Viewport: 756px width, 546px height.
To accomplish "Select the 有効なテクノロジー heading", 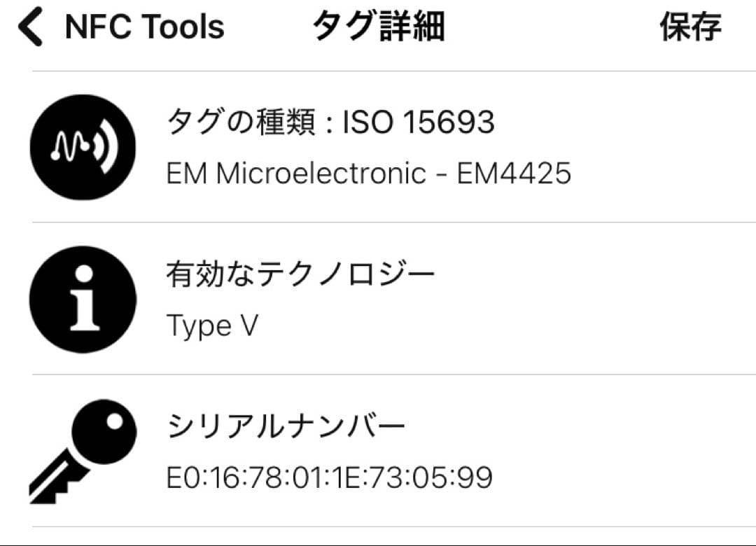I will click(300, 274).
